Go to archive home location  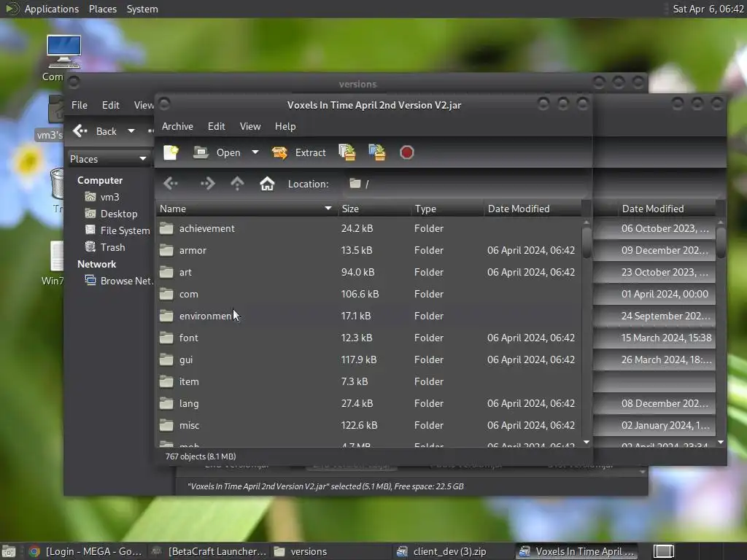pos(267,183)
